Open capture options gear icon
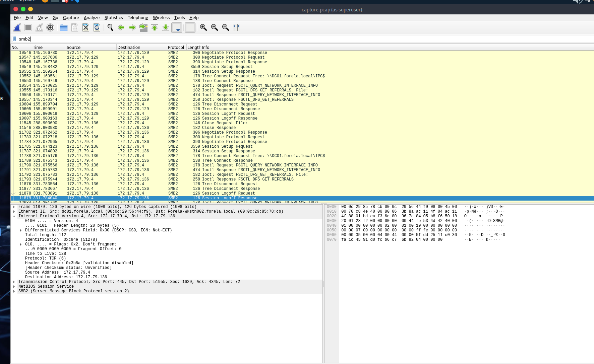The image size is (594, 364). pyautogui.click(x=50, y=27)
